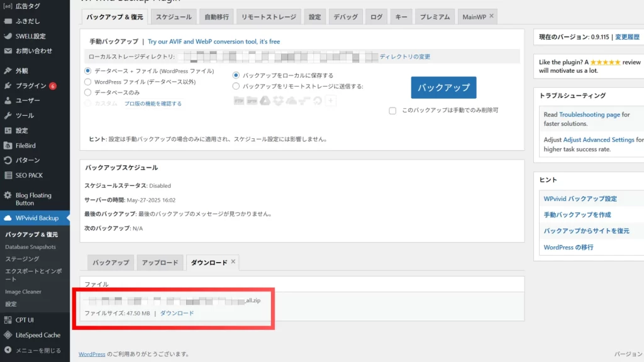Open the Users (ユーザー) sidebar menu
This screenshot has height=362, width=644.
[28, 101]
